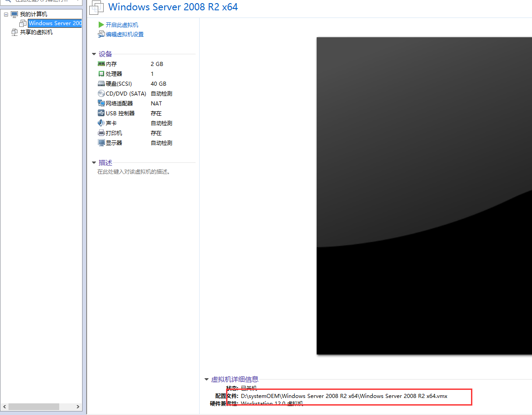Select the 处理器 processor icon
This screenshot has width=532, height=415.
pos(101,74)
